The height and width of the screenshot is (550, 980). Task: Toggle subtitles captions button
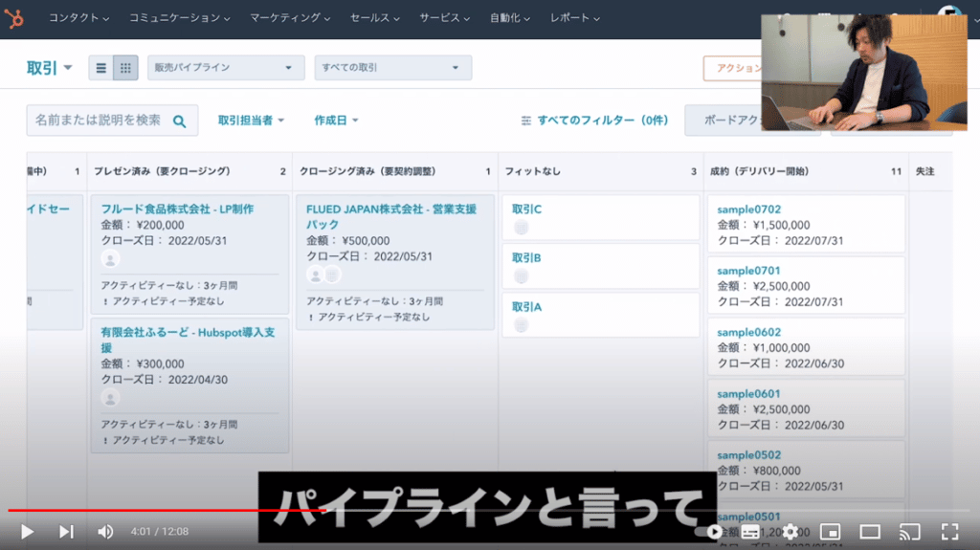[750, 532]
